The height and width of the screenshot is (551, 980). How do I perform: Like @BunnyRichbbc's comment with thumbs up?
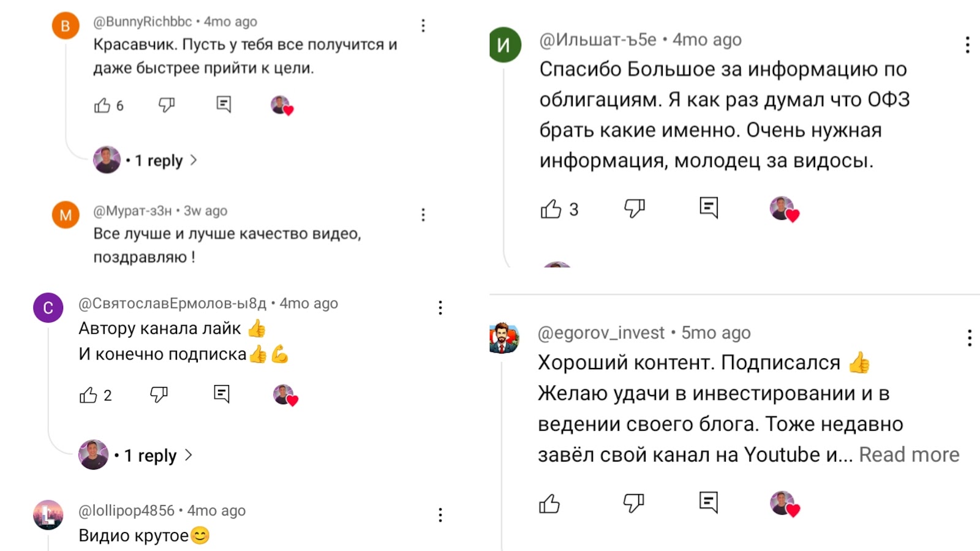point(102,105)
